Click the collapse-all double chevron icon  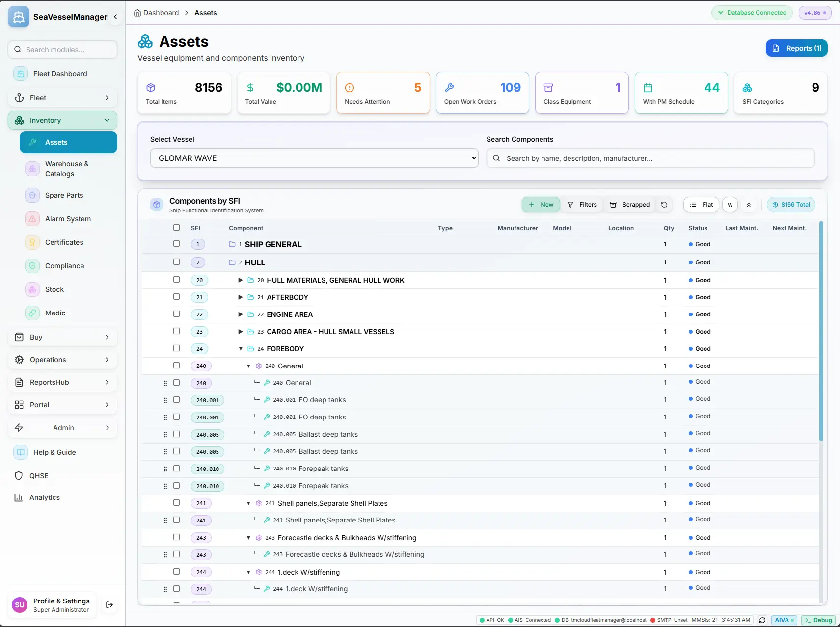[749, 205]
